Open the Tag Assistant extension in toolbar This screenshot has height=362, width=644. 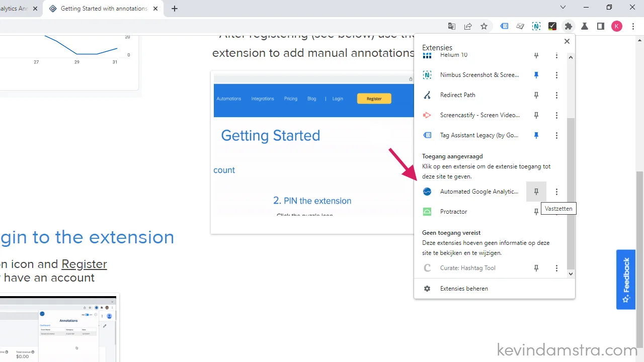point(504,26)
